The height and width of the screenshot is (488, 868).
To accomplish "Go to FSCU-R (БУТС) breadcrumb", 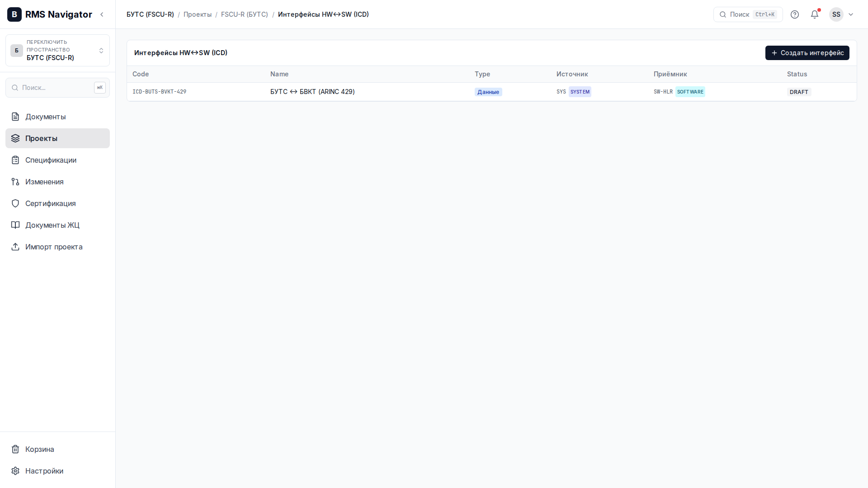I will [x=245, y=14].
